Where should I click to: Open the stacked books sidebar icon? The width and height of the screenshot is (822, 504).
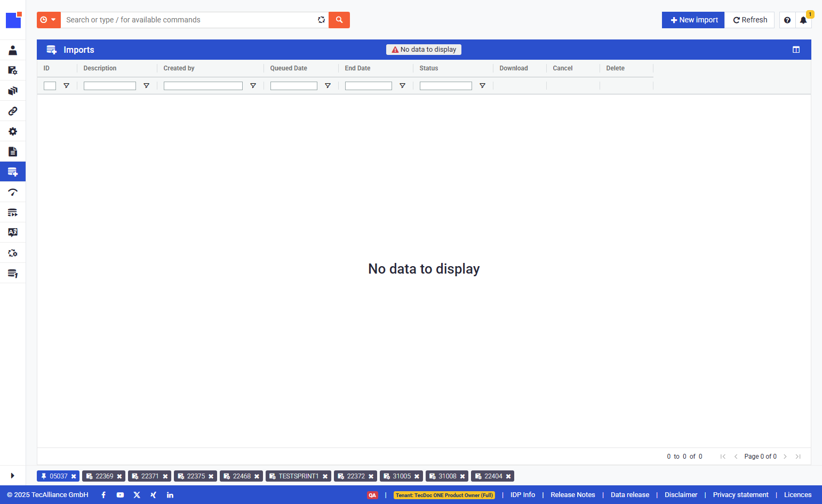click(x=13, y=91)
